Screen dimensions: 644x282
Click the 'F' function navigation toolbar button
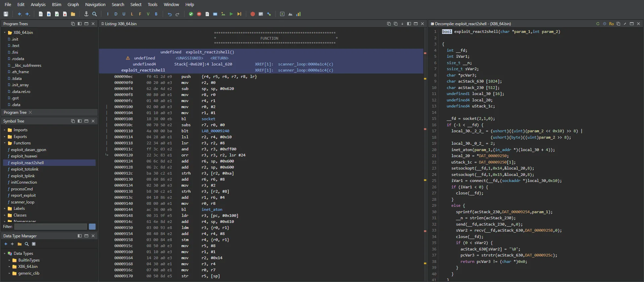pos(140,14)
